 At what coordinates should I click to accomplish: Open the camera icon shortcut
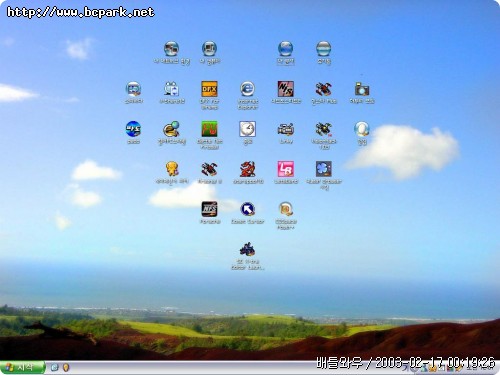(x=362, y=89)
